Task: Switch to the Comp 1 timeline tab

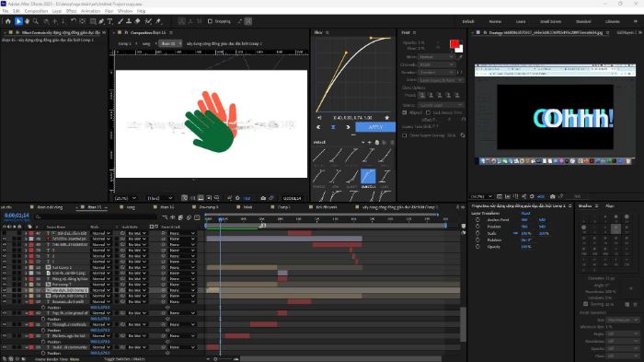Action: point(283,207)
